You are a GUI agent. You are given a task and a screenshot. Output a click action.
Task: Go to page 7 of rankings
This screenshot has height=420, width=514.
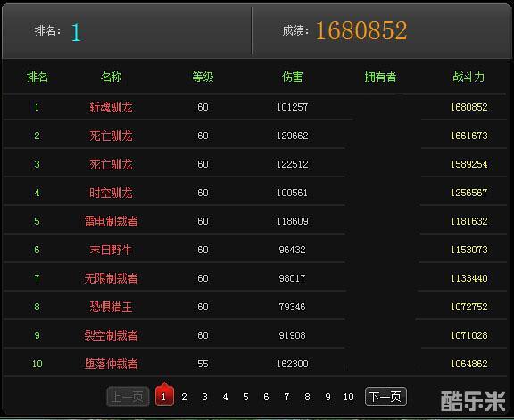click(x=286, y=397)
